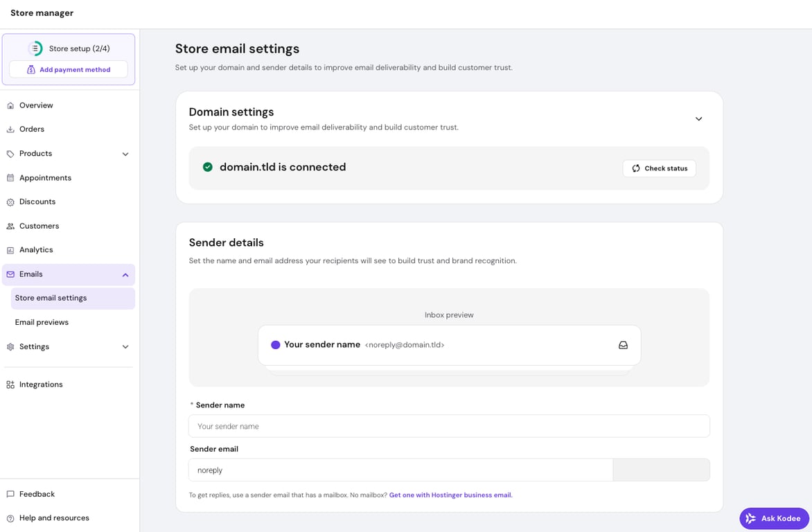Image resolution: width=812 pixels, height=532 pixels.
Task: Click the 'Sender details' heading
Action: [227, 243]
